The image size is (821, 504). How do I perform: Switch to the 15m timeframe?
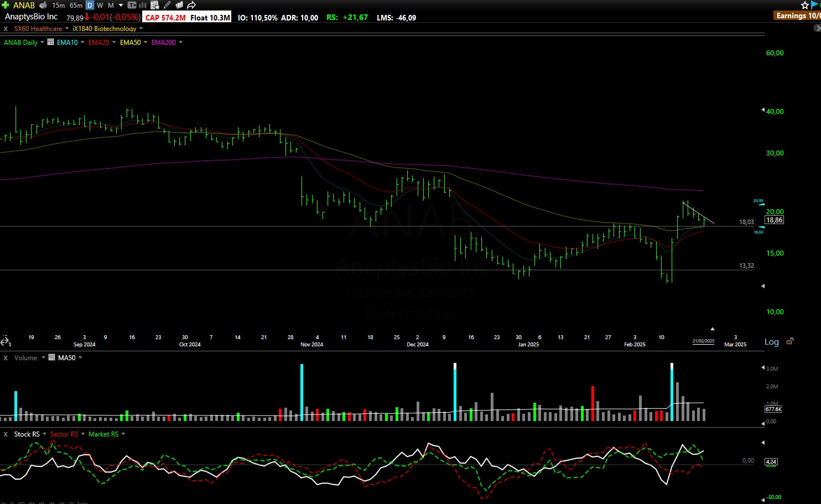(x=58, y=5)
